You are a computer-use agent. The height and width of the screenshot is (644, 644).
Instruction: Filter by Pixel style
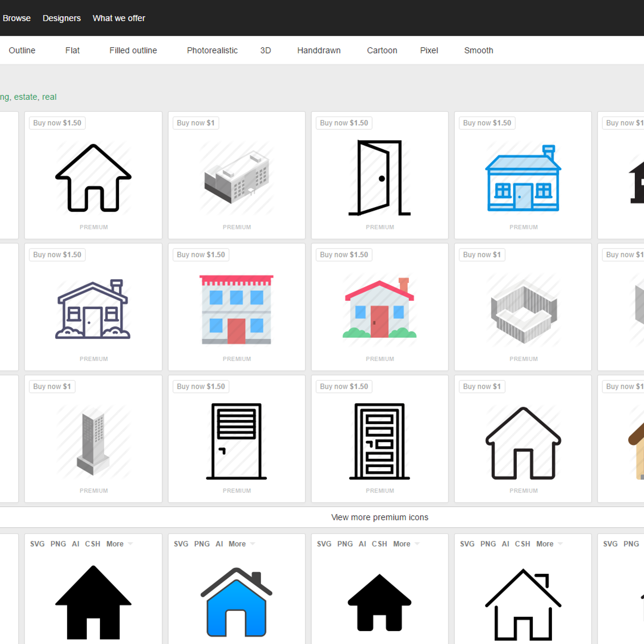429,50
